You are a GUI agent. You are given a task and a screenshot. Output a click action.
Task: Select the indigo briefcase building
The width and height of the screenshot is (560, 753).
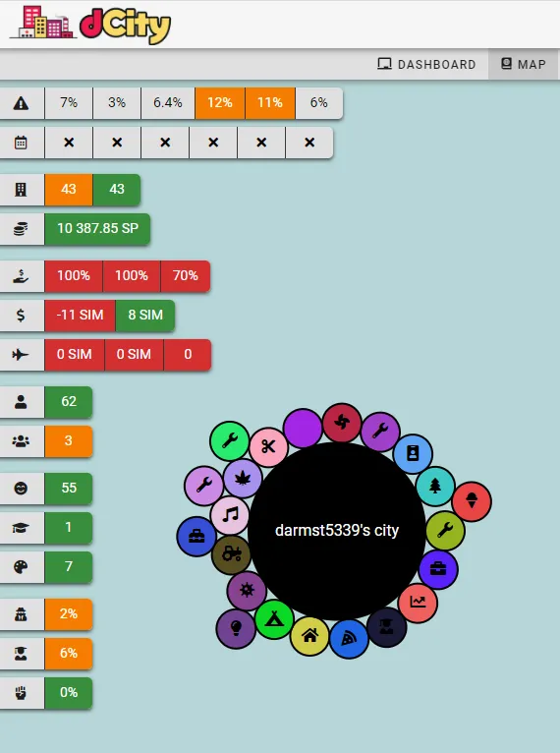click(x=438, y=569)
